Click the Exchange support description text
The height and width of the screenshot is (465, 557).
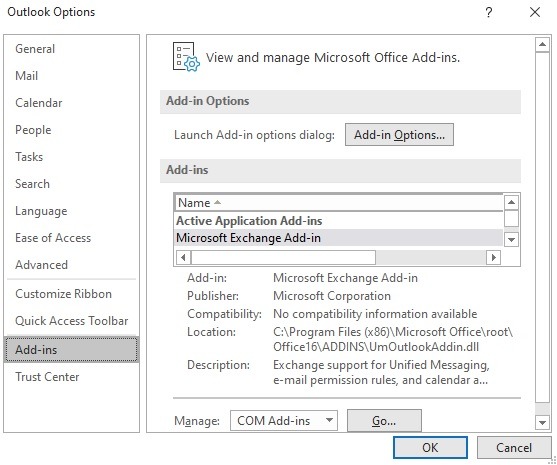click(x=381, y=373)
